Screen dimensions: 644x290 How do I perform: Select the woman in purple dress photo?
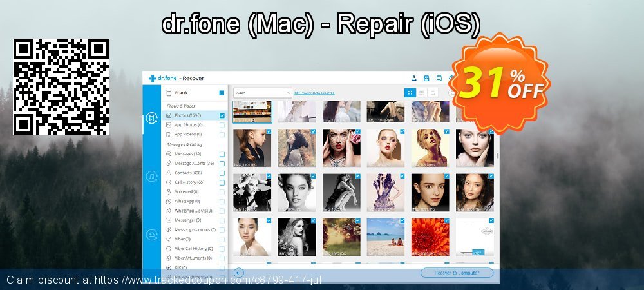point(386,192)
